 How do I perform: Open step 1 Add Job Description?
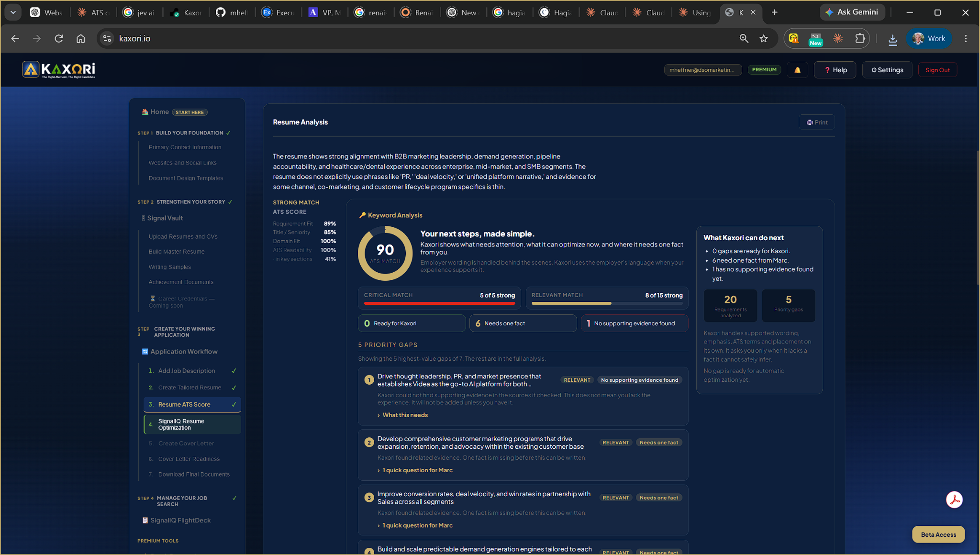point(192,371)
